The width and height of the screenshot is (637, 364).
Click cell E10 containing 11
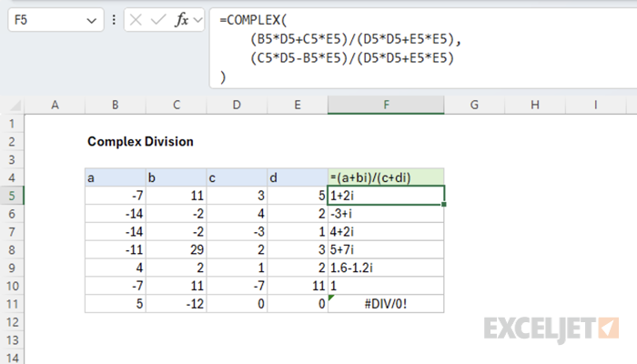click(x=298, y=286)
